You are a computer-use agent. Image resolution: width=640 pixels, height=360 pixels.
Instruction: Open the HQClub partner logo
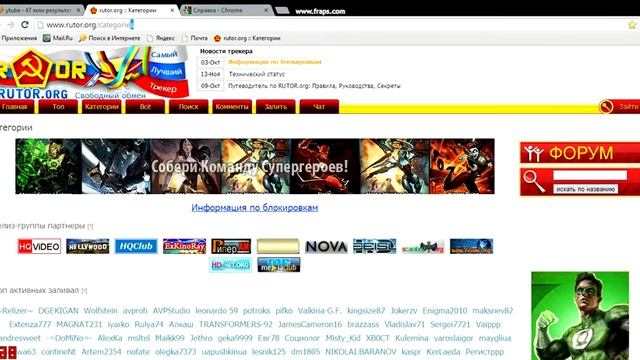click(x=136, y=246)
